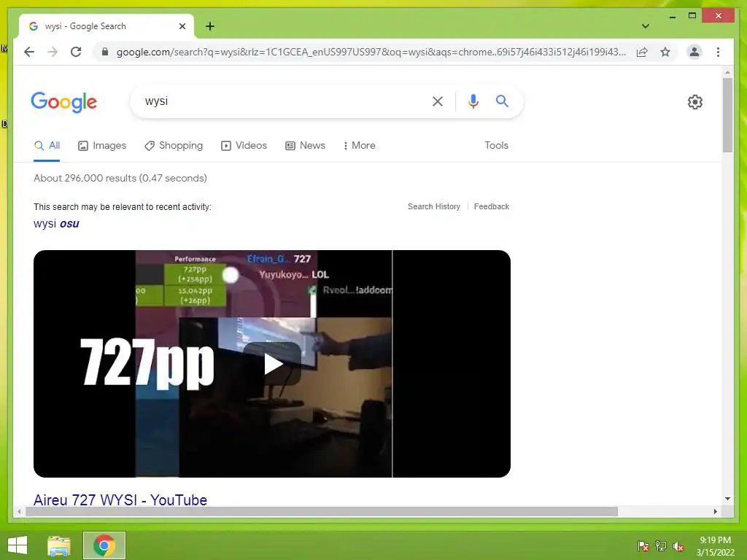Open network status tray icon
The width and height of the screenshot is (747, 560).
[661, 546]
